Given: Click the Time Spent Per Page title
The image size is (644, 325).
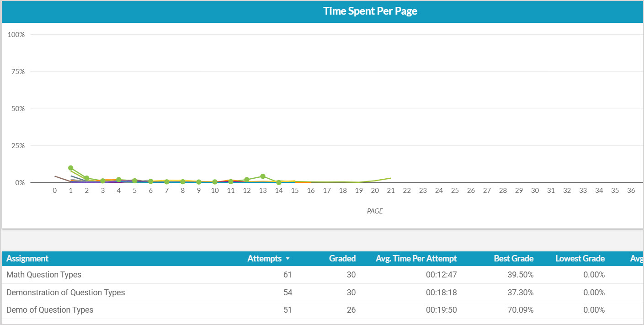Looking at the screenshot, I should 370,11.
